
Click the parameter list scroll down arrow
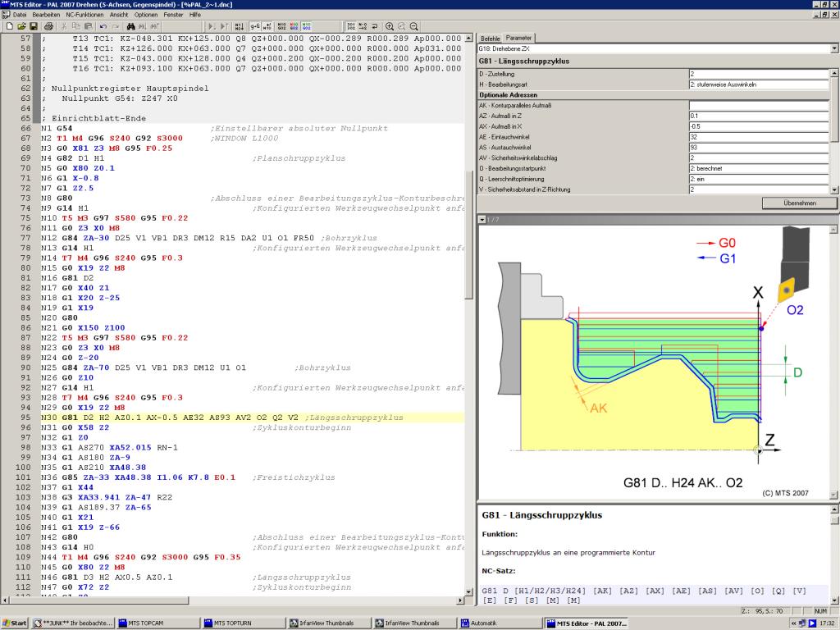tap(834, 189)
